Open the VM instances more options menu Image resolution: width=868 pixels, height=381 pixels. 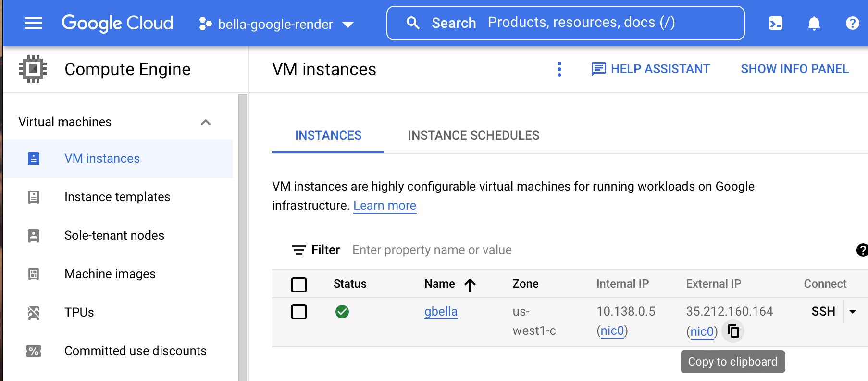(x=559, y=69)
